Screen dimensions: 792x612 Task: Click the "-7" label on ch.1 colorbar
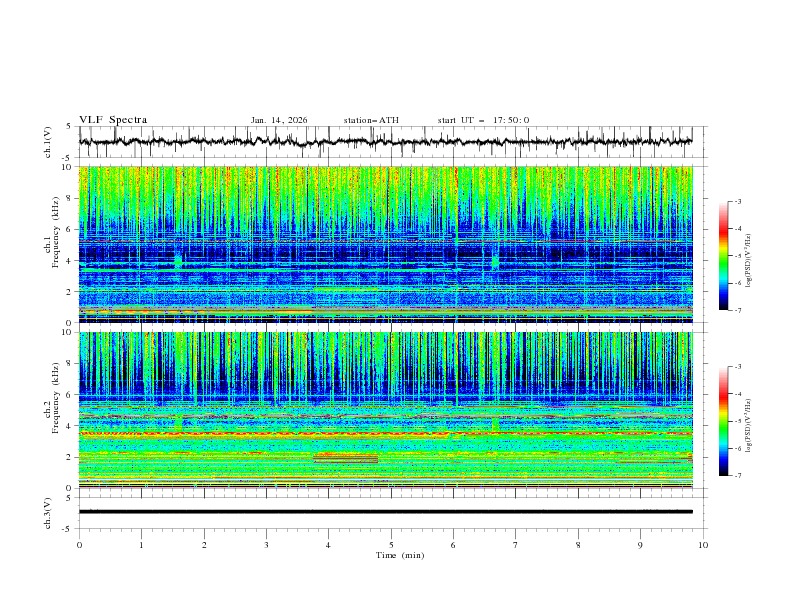coord(737,310)
